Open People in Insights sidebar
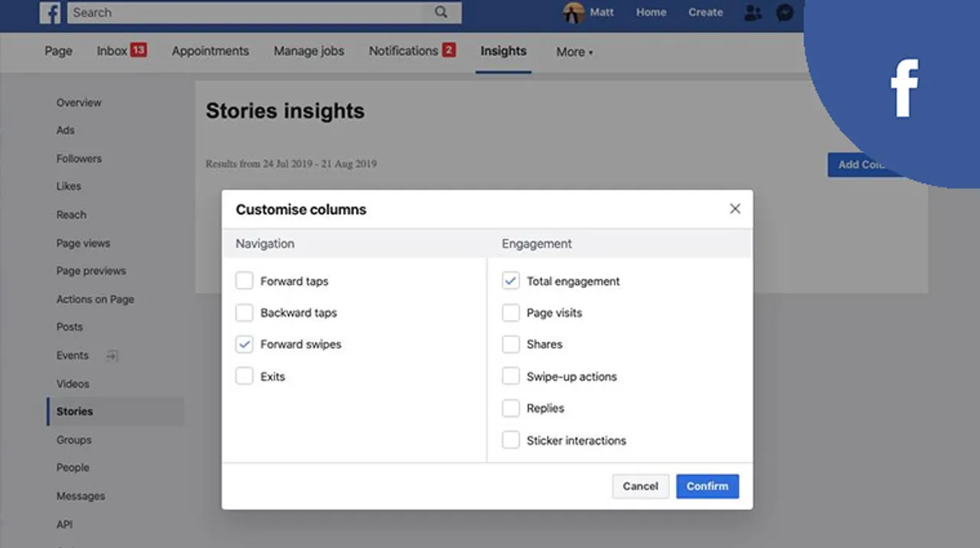 [x=73, y=468]
